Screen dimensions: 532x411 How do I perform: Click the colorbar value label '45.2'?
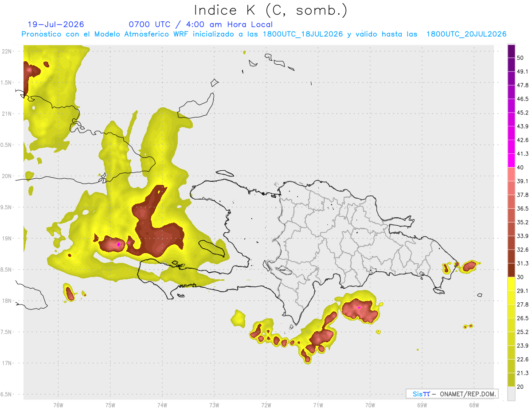pyautogui.click(x=523, y=113)
